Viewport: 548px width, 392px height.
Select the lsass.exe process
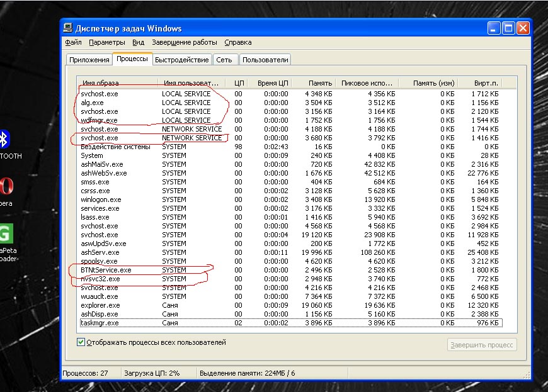291,217
